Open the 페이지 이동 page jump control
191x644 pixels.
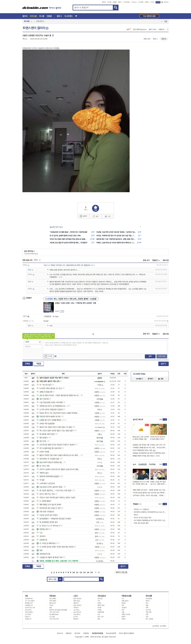click(121, 572)
